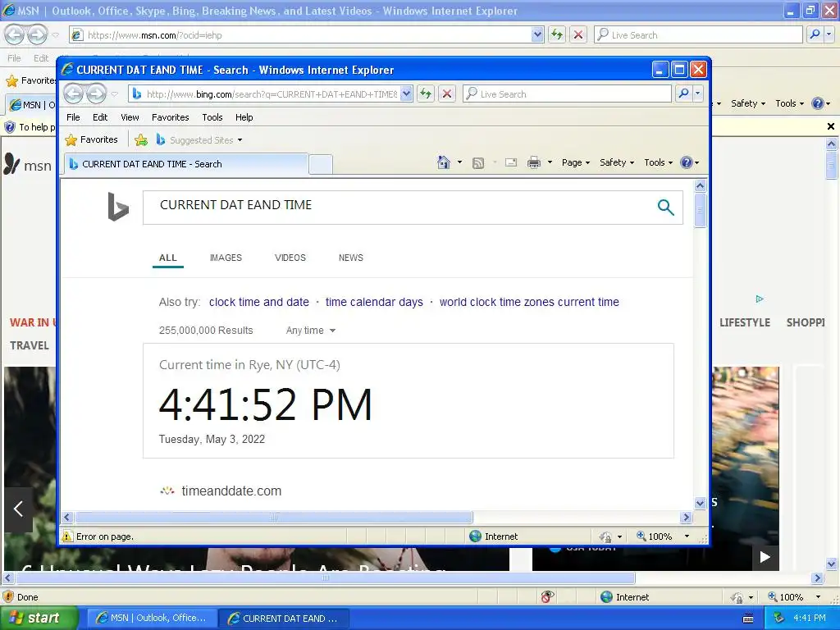
Task: Click Refresh icon in MSN window
Action: [557, 34]
